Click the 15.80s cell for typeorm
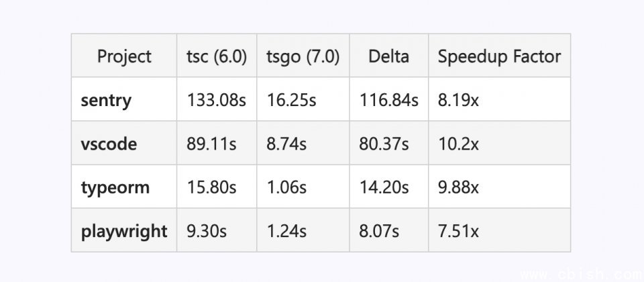 (x=211, y=187)
